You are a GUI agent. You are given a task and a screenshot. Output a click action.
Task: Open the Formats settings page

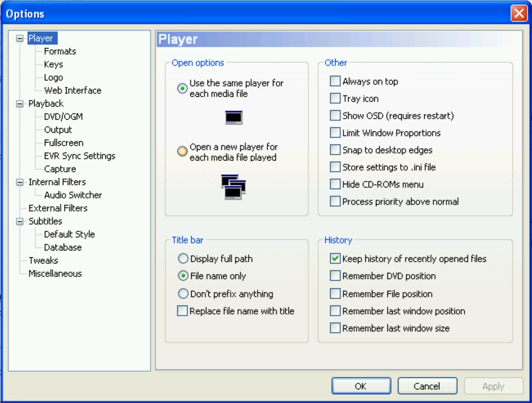60,51
